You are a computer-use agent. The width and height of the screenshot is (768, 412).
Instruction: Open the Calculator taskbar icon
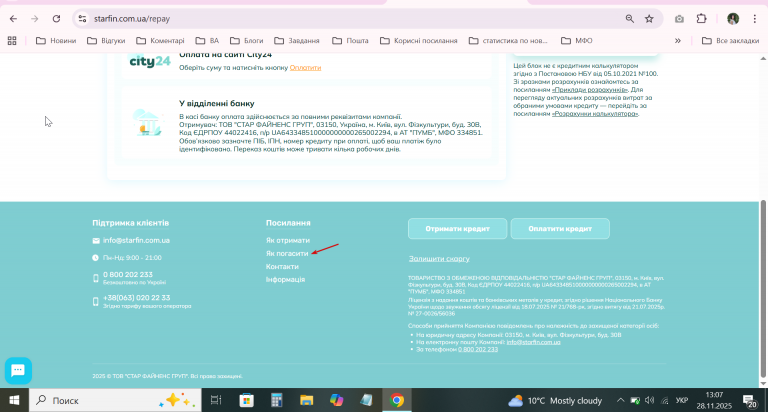tap(277, 400)
